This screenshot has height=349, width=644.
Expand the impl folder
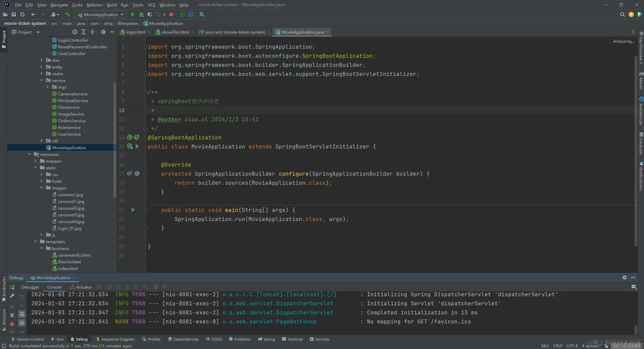(47, 87)
